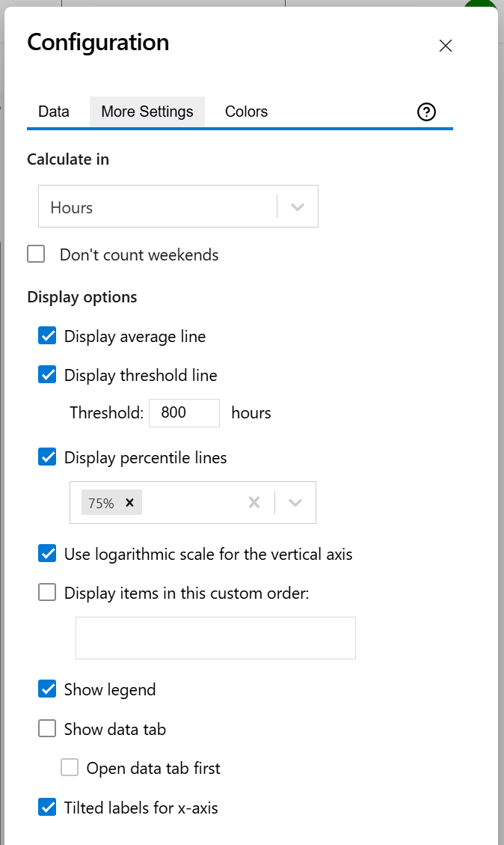The width and height of the screenshot is (504, 845).
Task: Check Open data tab first
Action: [70, 767]
